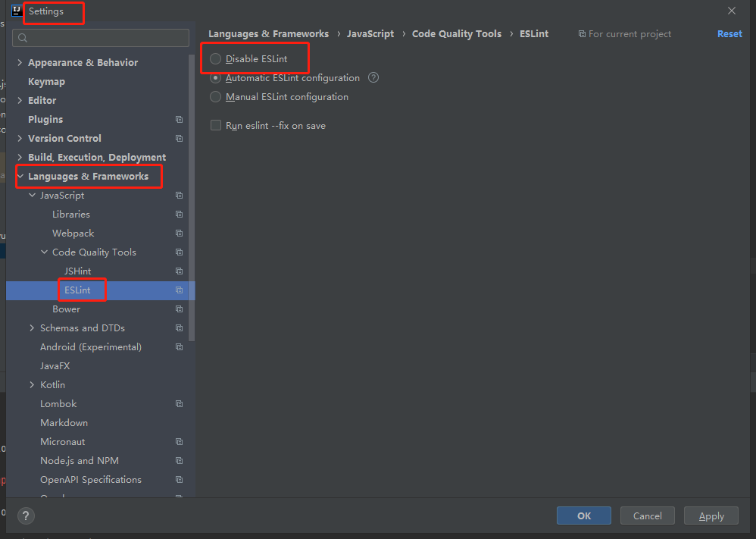Image resolution: width=756 pixels, height=539 pixels.
Task: Expand the Schemas and DTDs node
Action: click(33, 328)
